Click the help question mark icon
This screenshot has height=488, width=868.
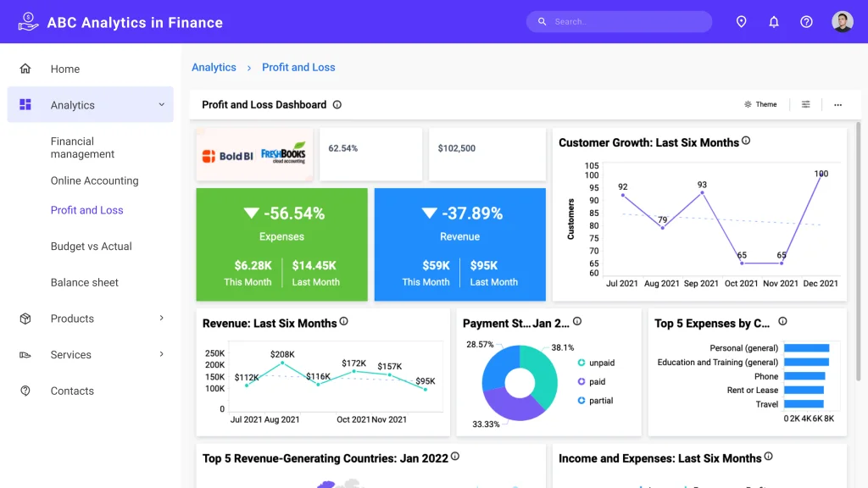tap(806, 21)
